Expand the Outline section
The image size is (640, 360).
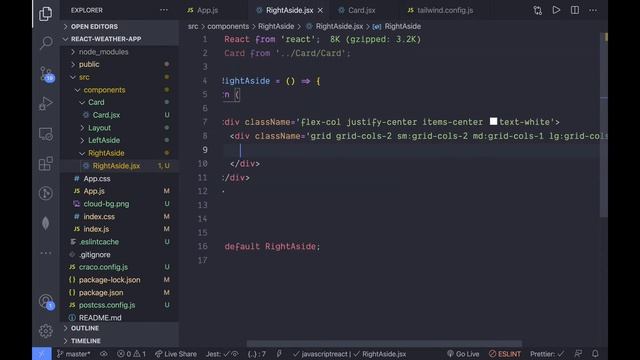point(120,328)
